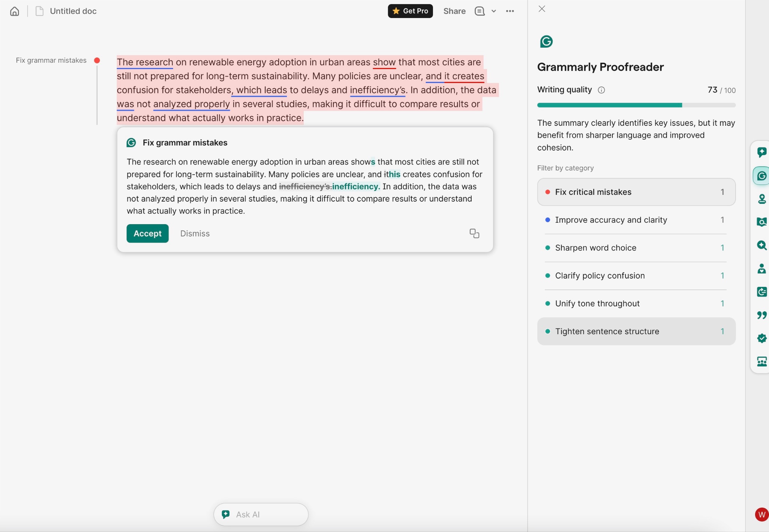Image resolution: width=769 pixels, height=532 pixels.
Task: Click the quality badge icon in sidebar
Action: point(762,338)
